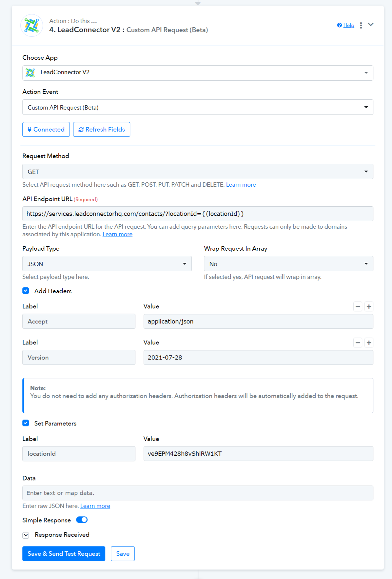Screen dimensions: 392x579
Task: Click the LeadConnector icon in Choose App field
Action: 30,72
